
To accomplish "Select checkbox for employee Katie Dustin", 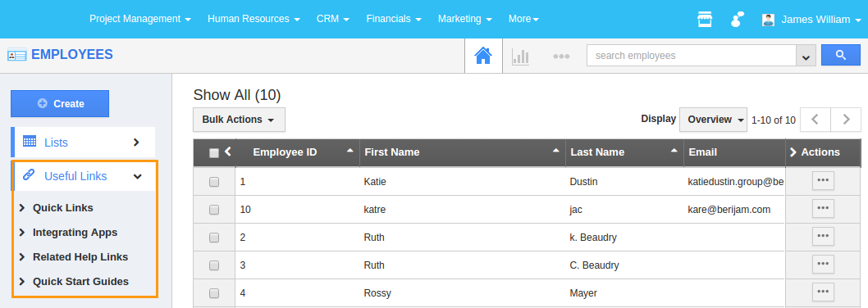I will click(214, 182).
